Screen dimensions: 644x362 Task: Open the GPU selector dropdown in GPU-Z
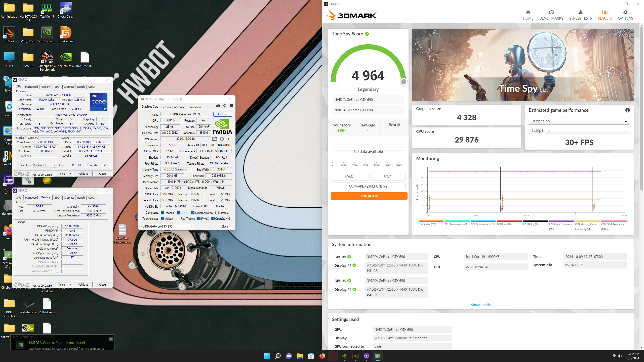click(x=167, y=226)
